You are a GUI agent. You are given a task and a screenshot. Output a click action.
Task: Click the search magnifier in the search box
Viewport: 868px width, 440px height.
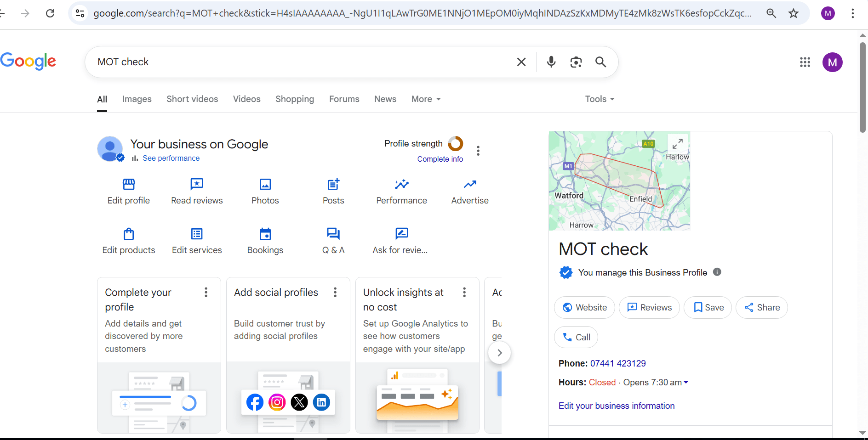[601, 62]
